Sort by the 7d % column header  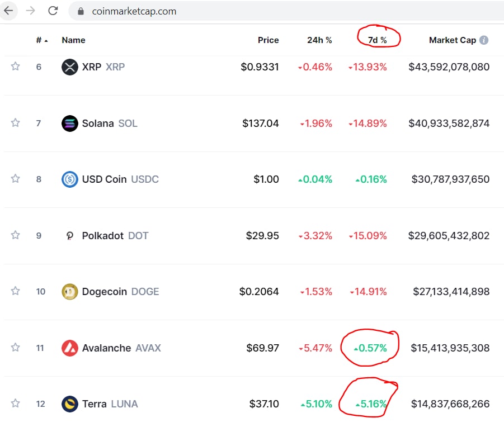[378, 40]
